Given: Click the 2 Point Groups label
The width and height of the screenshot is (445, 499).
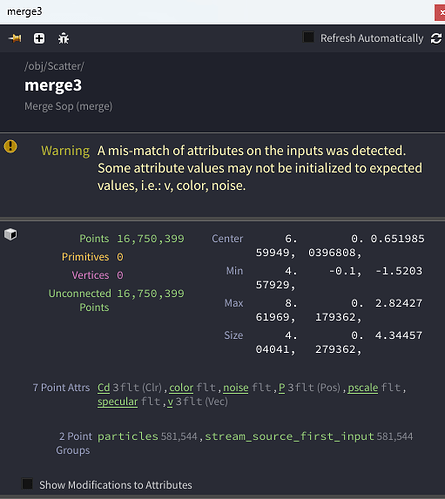Looking at the screenshot, I should coord(74,443).
